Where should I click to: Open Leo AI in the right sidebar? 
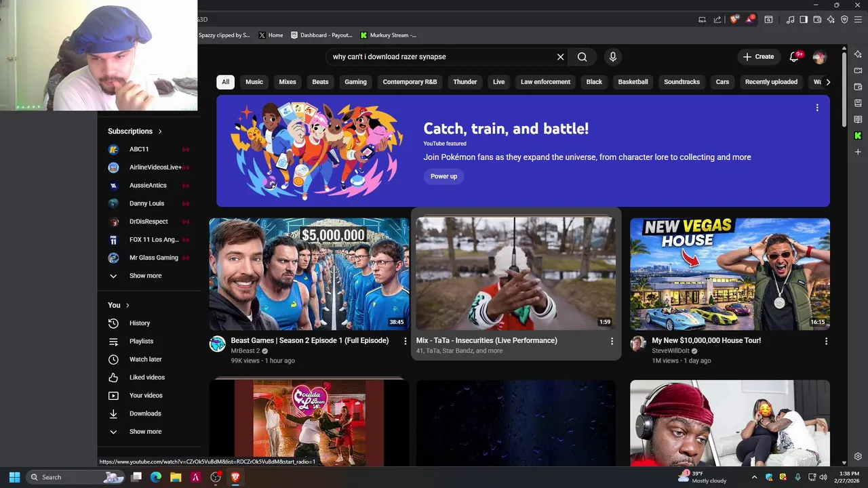[x=858, y=54]
